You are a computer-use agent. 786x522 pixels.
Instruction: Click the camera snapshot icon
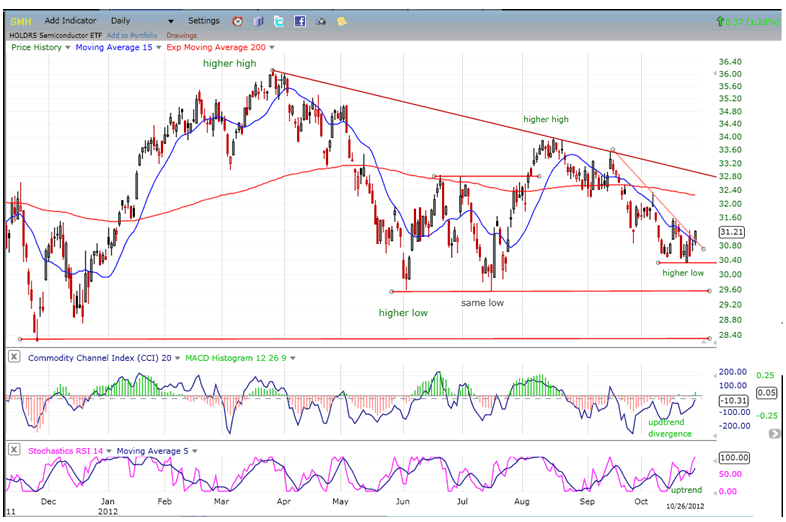[321, 21]
